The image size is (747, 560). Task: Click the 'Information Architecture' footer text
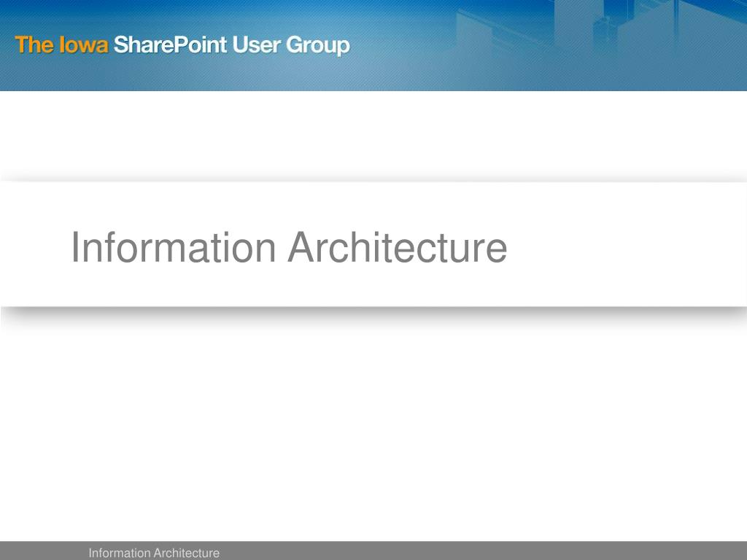click(x=154, y=553)
